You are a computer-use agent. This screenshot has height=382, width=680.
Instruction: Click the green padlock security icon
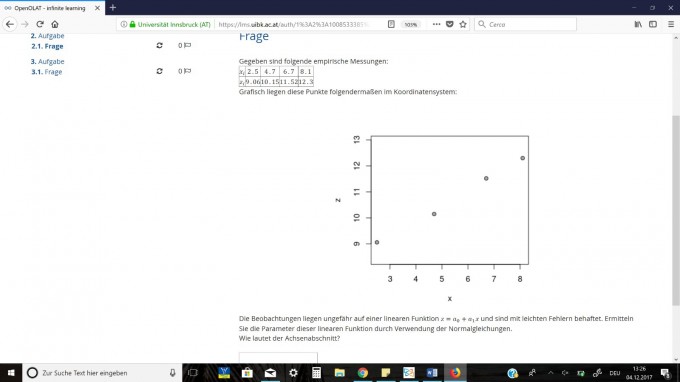point(133,24)
